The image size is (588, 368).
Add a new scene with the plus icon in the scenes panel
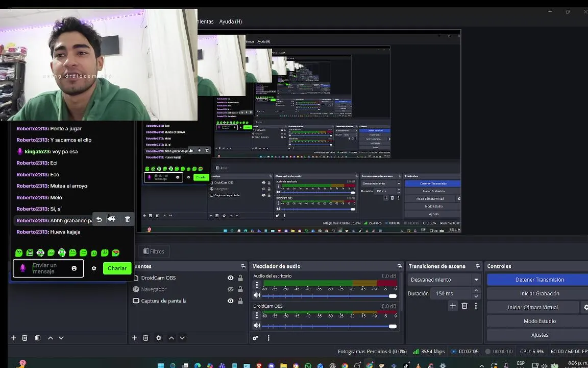13,338
